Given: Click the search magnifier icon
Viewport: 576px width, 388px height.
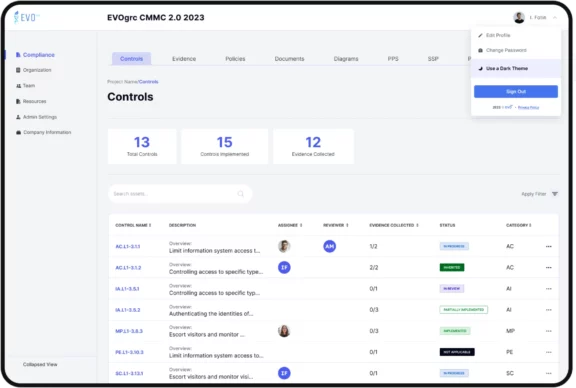Looking at the screenshot, I should 241,194.
